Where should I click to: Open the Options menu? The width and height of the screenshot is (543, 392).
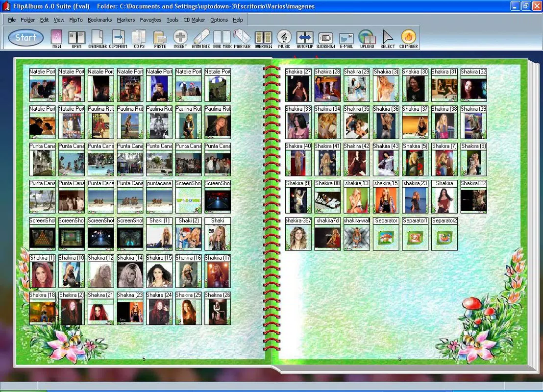pos(219,20)
